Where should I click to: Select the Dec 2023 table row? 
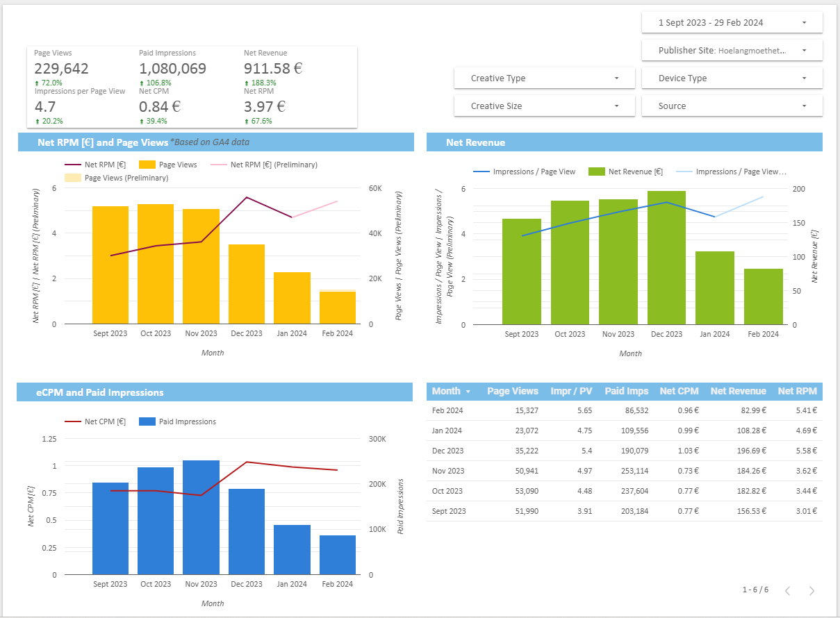point(625,451)
